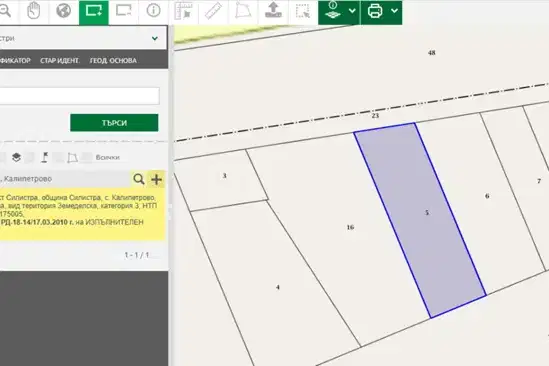Switch to the ГЕОД. ОСНОВА tab

pyautogui.click(x=113, y=61)
